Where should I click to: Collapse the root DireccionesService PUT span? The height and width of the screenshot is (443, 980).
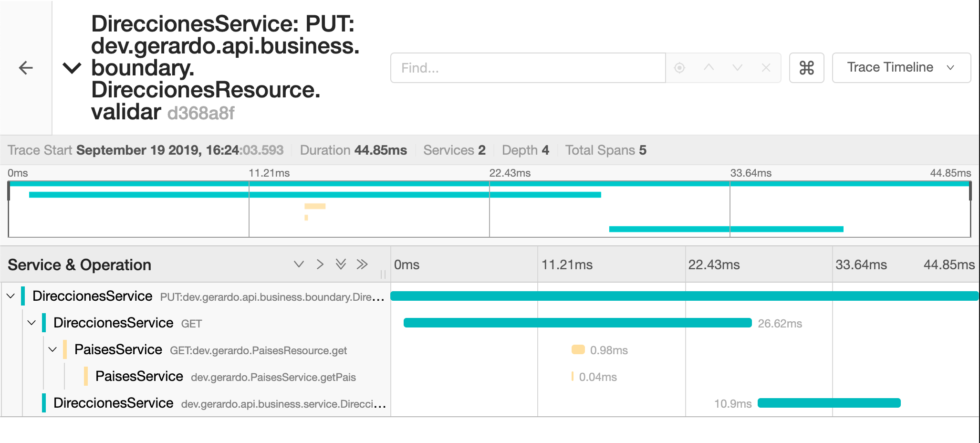11,296
